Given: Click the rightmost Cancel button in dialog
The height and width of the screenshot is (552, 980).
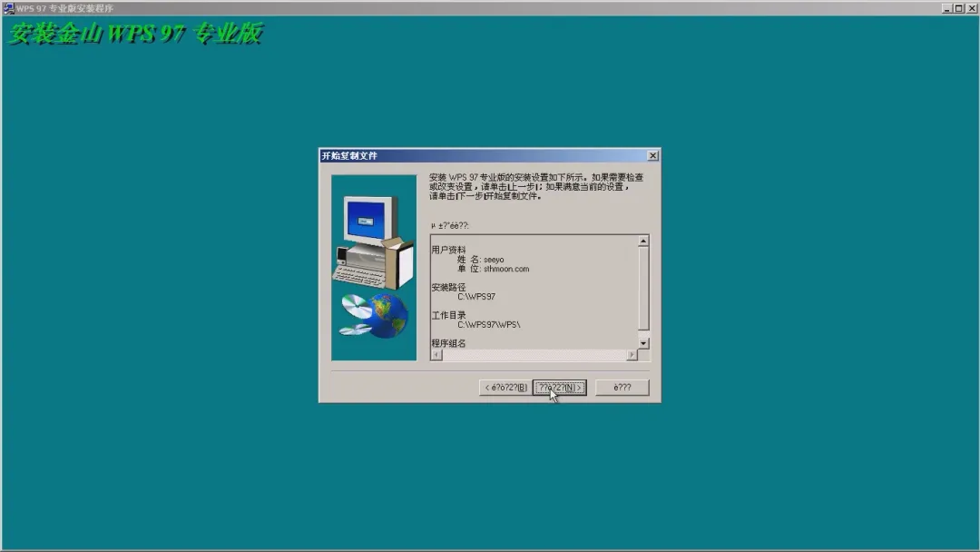Looking at the screenshot, I should [622, 388].
